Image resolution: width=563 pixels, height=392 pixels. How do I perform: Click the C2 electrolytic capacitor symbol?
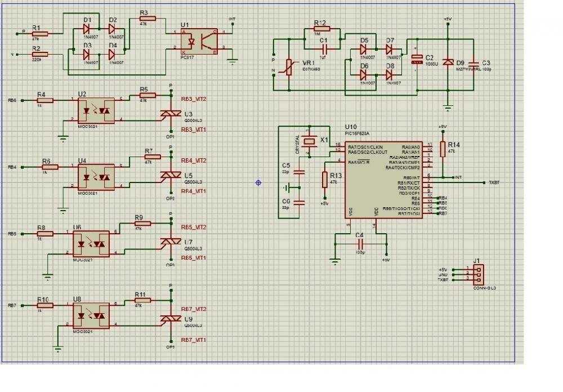(417, 61)
